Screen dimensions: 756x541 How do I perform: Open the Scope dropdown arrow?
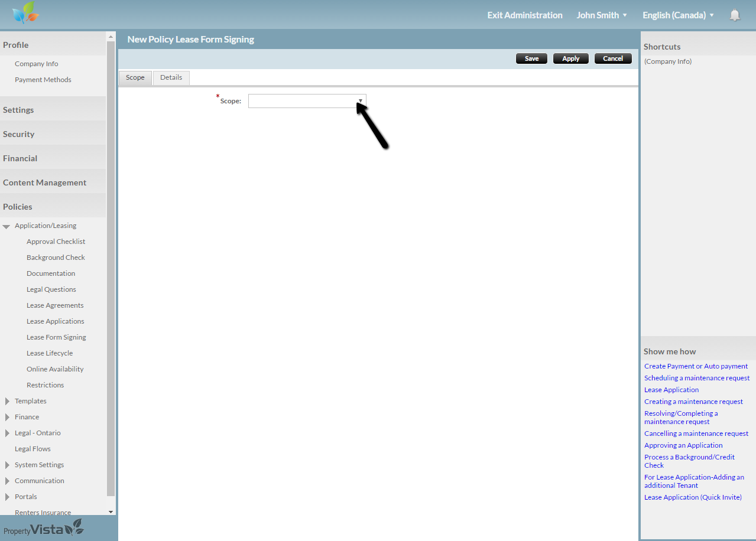pyautogui.click(x=360, y=101)
